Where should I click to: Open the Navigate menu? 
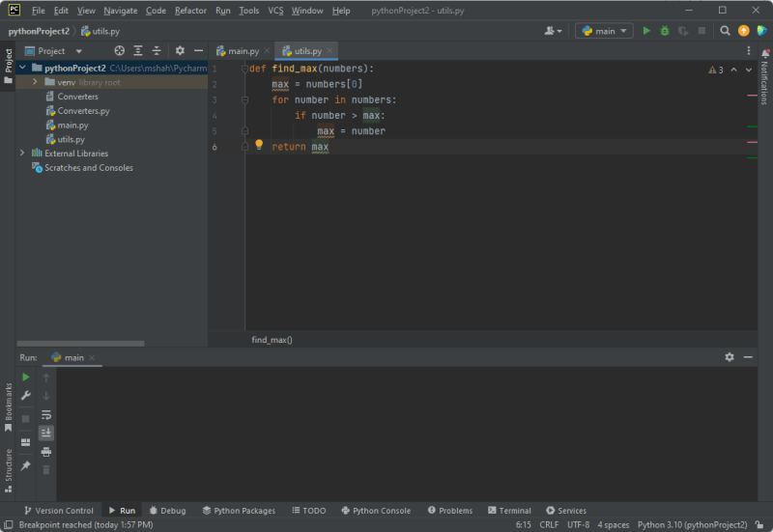[120, 11]
